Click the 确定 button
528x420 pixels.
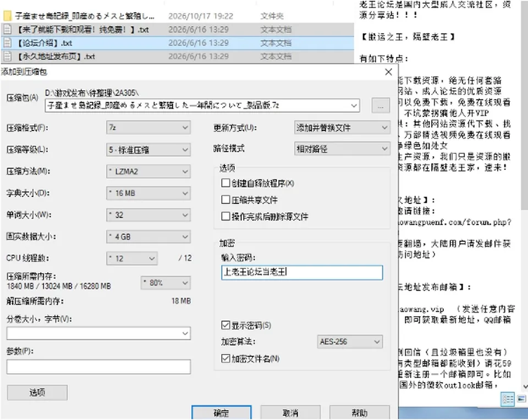pos(222,413)
